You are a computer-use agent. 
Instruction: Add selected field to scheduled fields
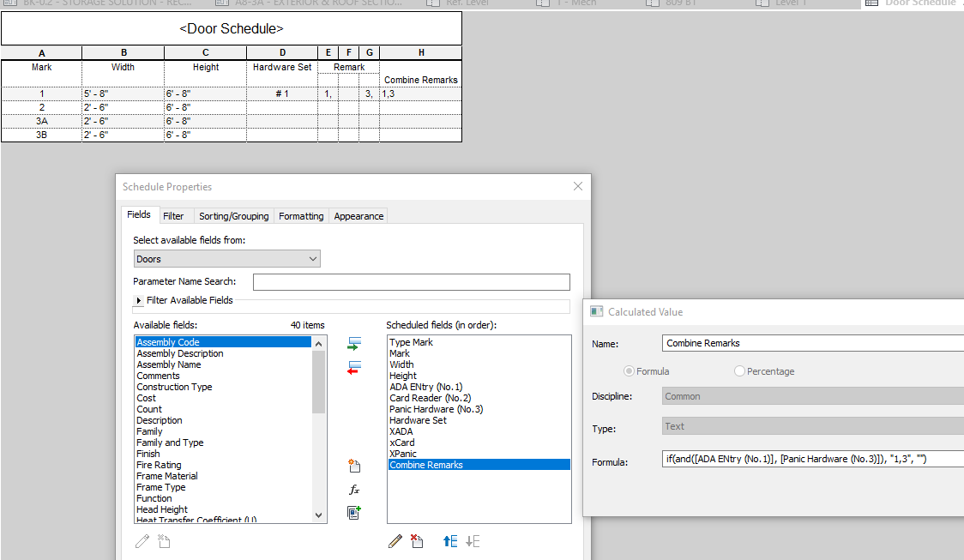tap(354, 343)
